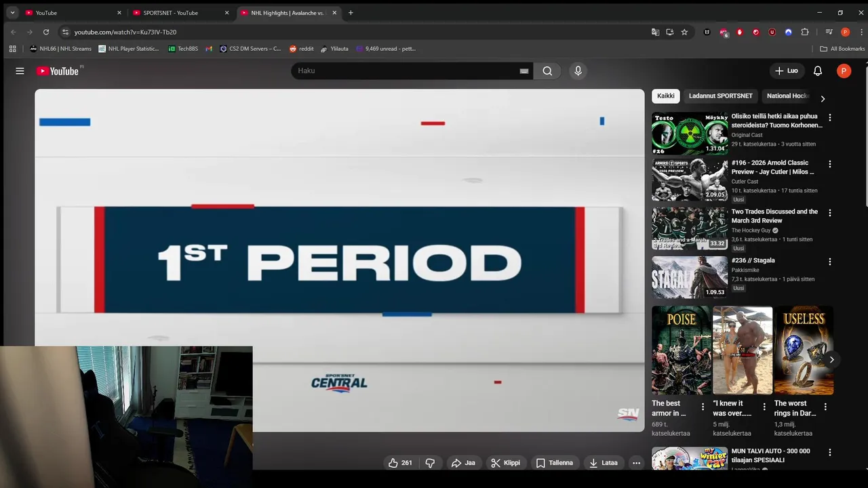Image resolution: width=868 pixels, height=488 pixels.
Task: Open a new browser tab
Action: tap(351, 12)
